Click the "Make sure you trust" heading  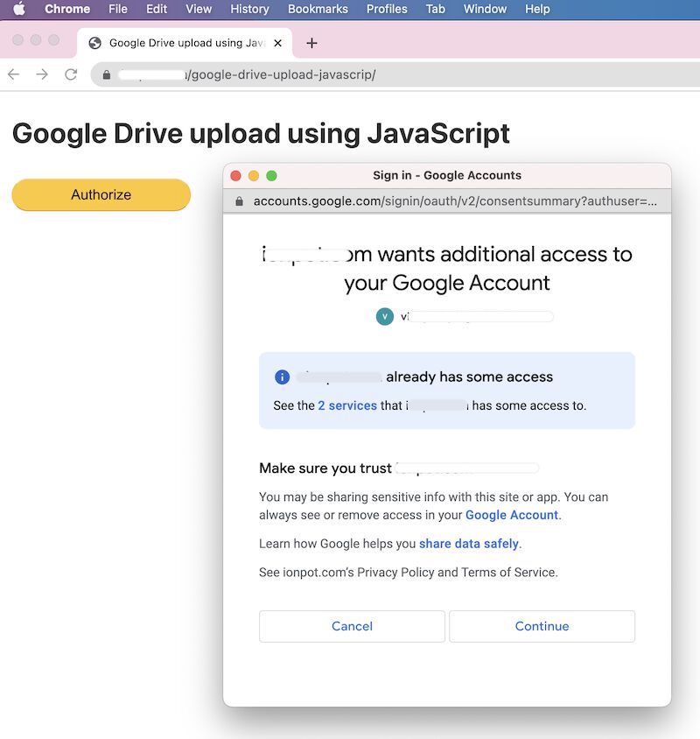325,468
